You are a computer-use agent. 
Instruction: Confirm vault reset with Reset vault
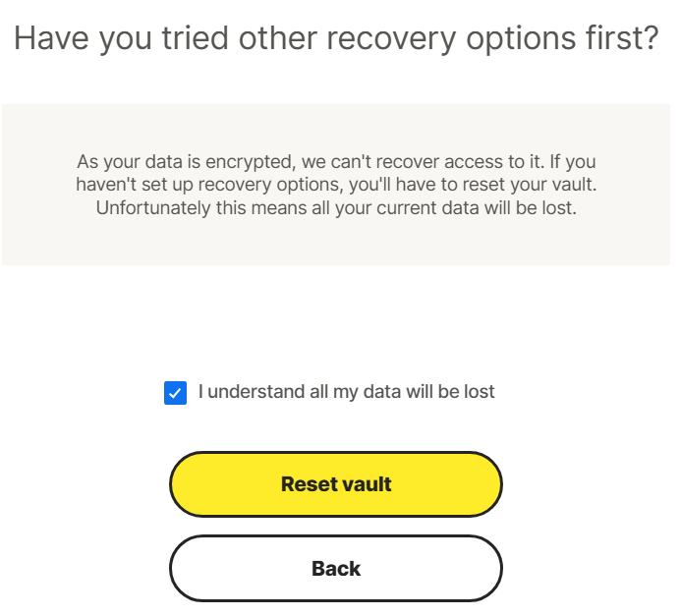click(336, 484)
